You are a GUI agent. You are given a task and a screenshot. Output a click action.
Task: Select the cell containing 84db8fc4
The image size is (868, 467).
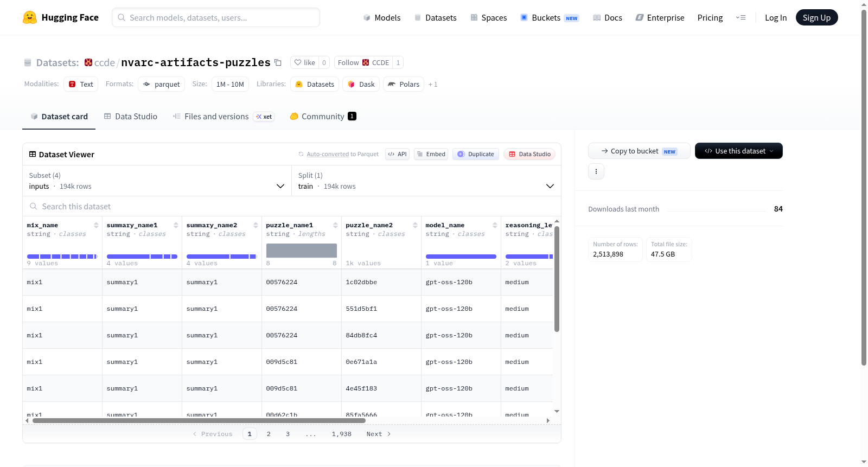click(x=381, y=335)
